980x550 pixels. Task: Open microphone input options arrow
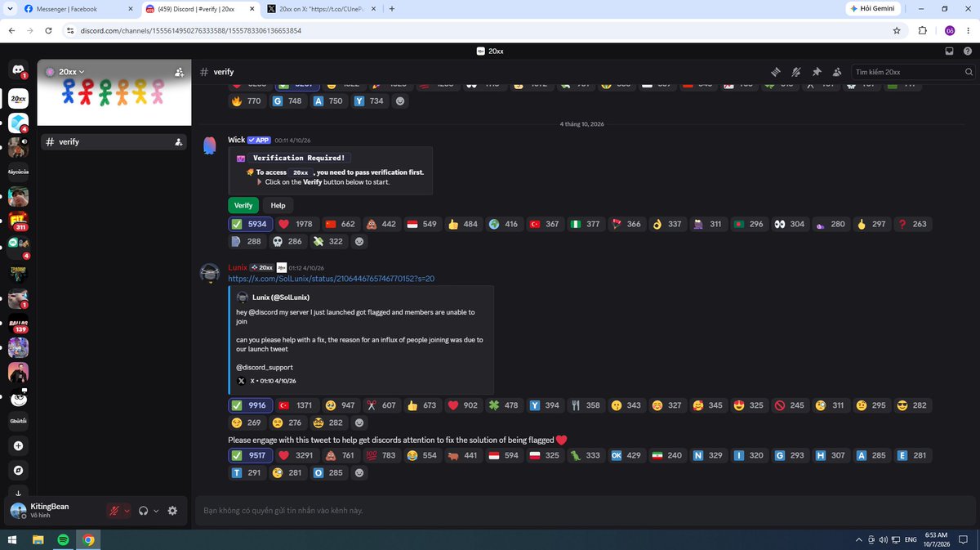[127, 511]
